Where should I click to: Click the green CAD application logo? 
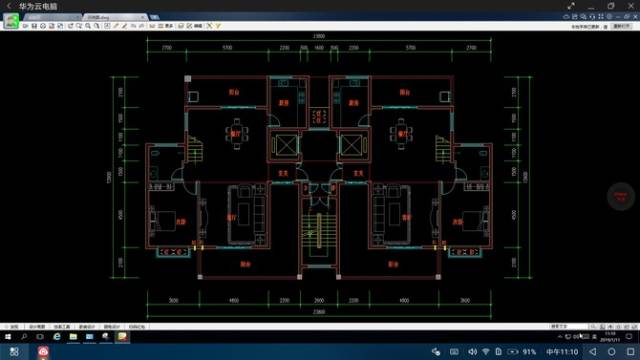[11, 21]
